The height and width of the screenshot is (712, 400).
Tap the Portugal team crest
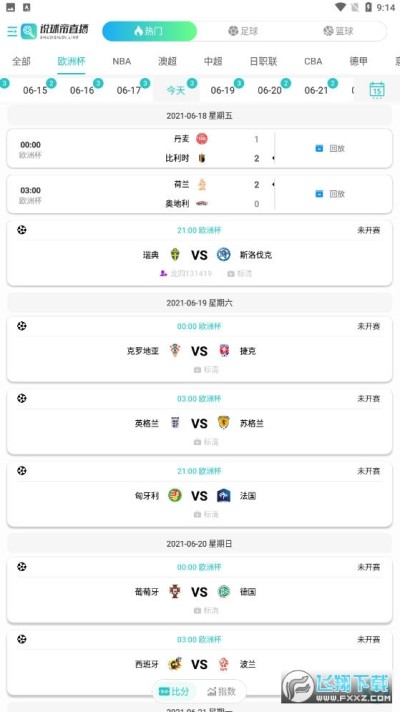pos(175,592)
